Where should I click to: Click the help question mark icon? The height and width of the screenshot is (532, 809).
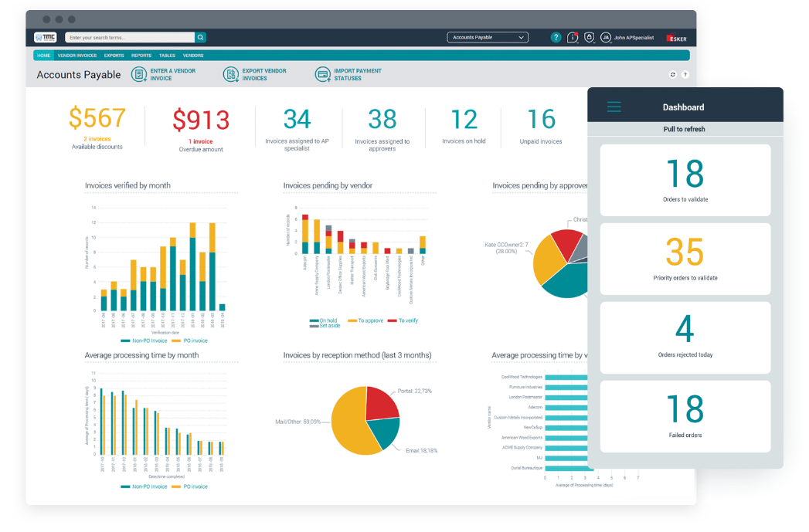556,37
